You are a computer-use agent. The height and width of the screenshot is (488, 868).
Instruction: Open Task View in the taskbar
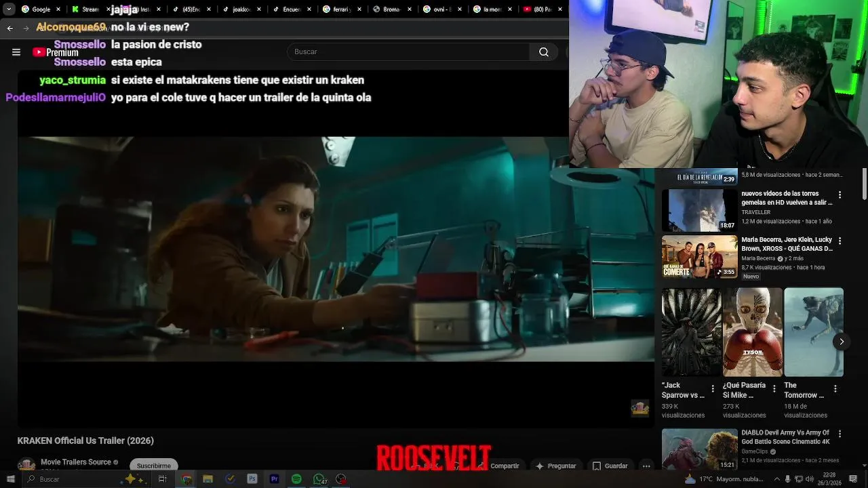click(163, 479)
